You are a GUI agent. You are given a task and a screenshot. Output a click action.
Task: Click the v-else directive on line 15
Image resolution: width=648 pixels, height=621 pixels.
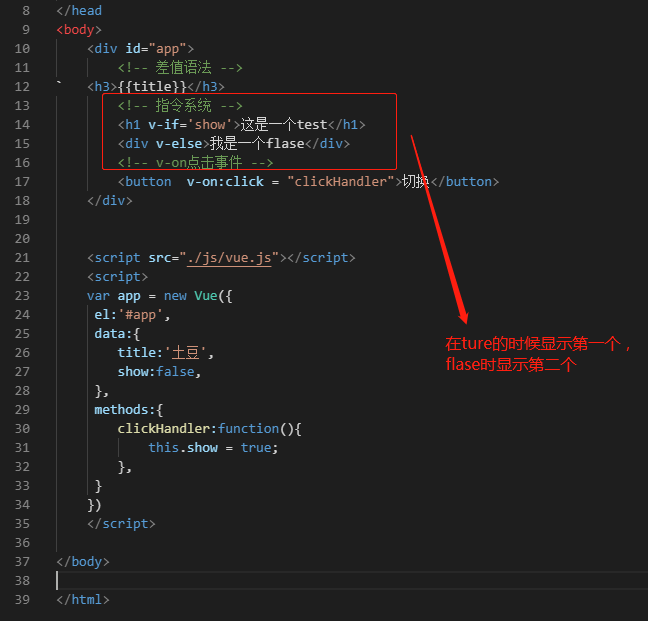[x=179, y=143]
